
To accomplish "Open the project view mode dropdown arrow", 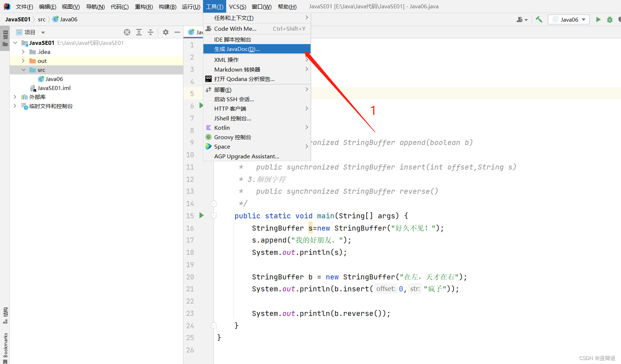I will (x=43, y=33).
